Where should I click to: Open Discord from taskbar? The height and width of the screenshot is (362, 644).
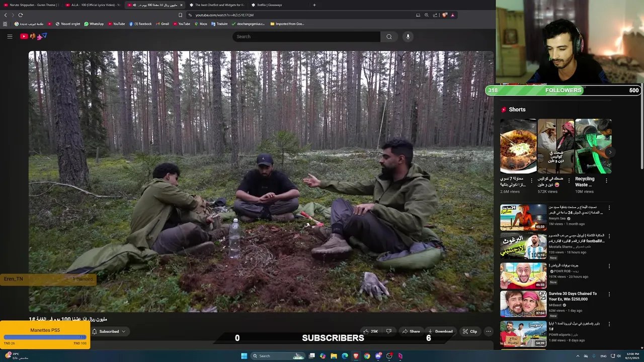[378, 356]
